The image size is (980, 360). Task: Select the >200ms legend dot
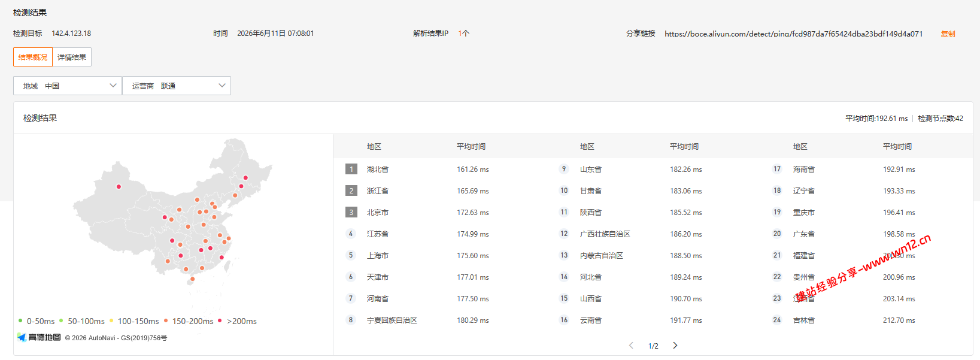220,320
